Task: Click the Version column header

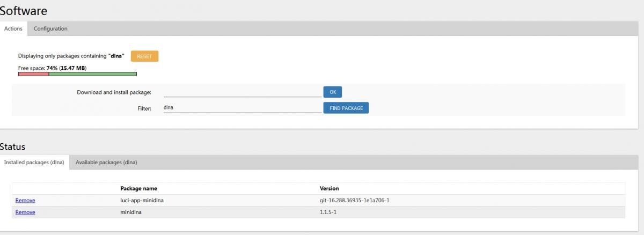Action: pos(329,189)
